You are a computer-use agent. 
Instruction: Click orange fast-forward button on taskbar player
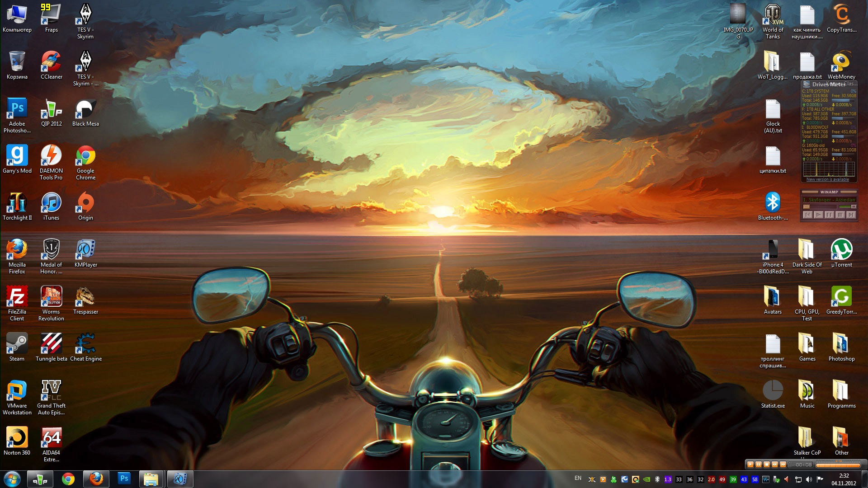point(783,465)
